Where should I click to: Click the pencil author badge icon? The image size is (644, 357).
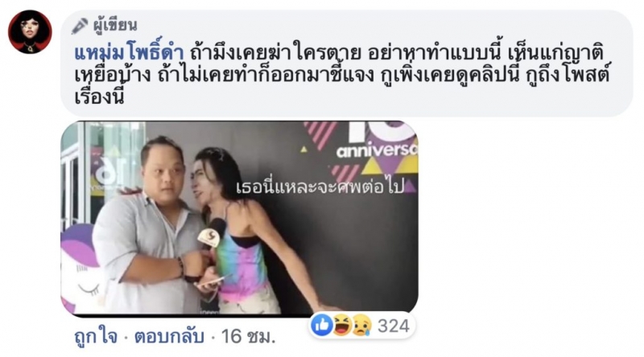(x=80, y=26)
